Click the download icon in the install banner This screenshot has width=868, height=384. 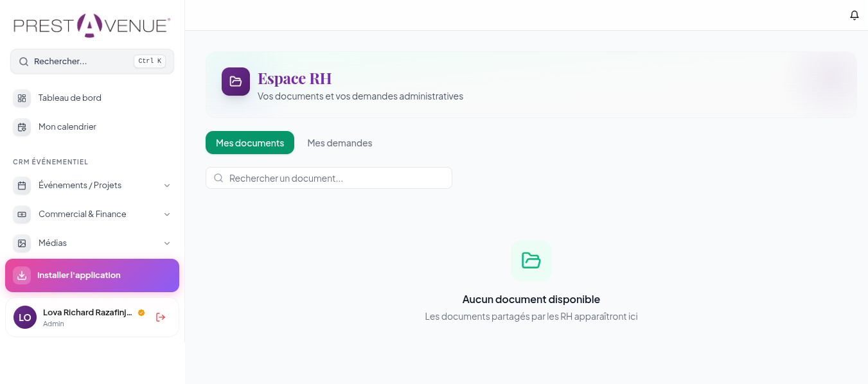22,275
